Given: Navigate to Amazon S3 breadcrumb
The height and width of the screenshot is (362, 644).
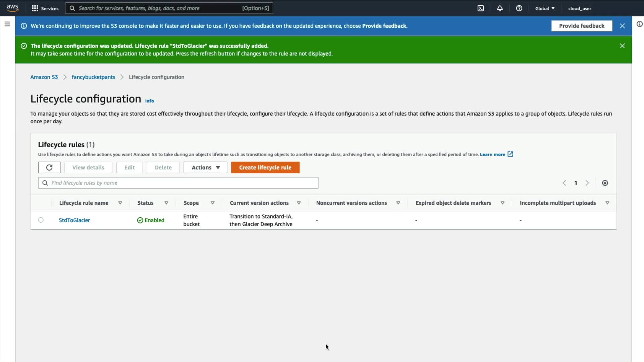Looking at the screenshot, I should (44, 77).
